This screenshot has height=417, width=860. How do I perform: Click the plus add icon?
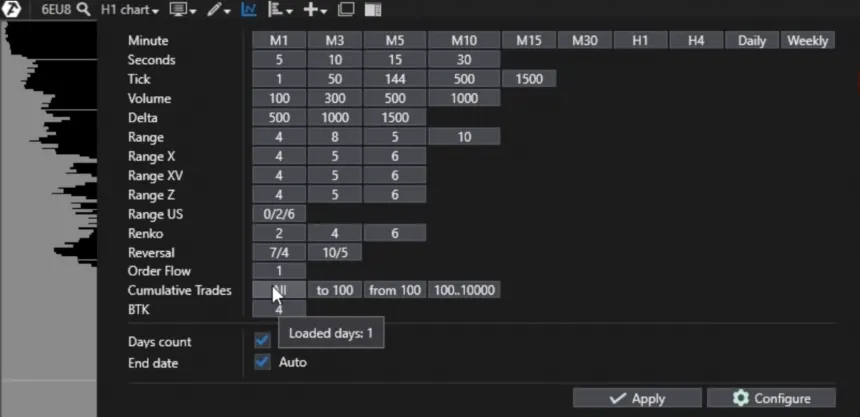click(x=315, y=10)
